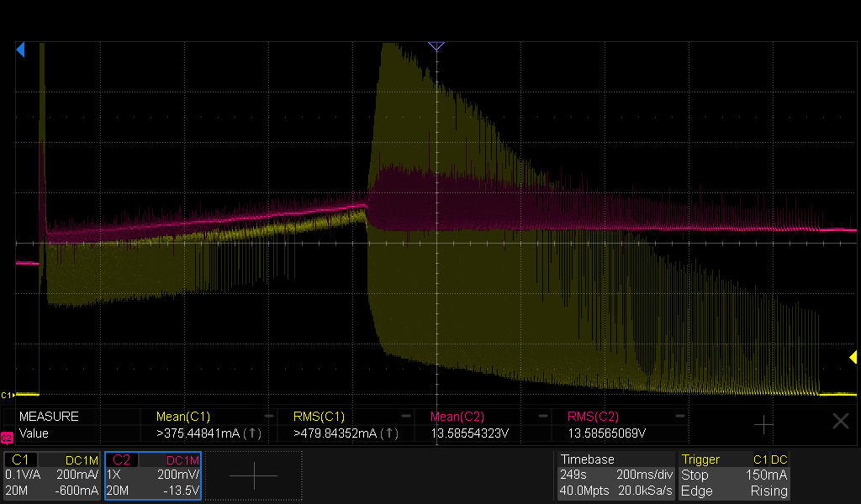Viewport: 861px width, 504px height.
Task: Select the Mean(C2) measurement header
Action: 457,417
